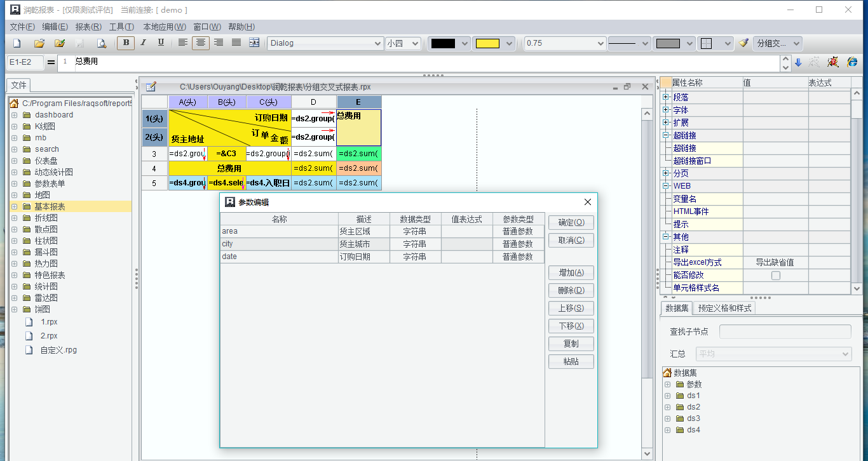Click the home icon of 数据集 tree
This screenshot has width=868, height=461.
(x=667, y=373)
